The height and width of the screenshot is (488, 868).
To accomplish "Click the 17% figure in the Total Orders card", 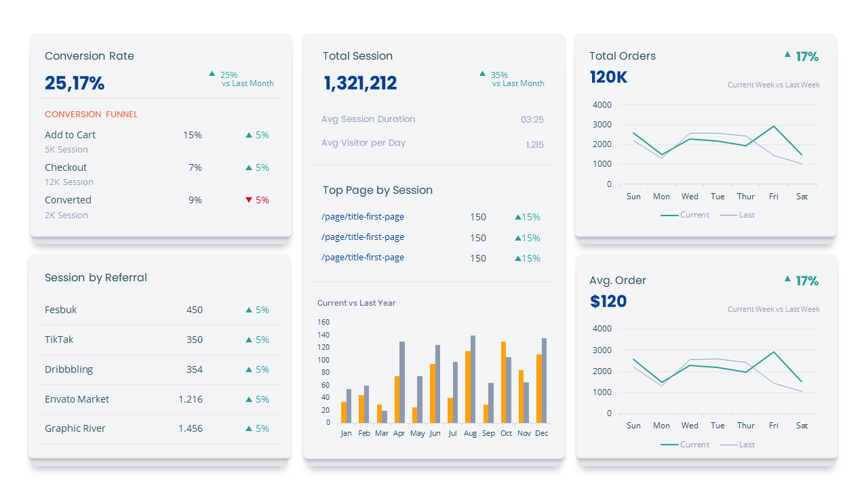I will (807, 57).
